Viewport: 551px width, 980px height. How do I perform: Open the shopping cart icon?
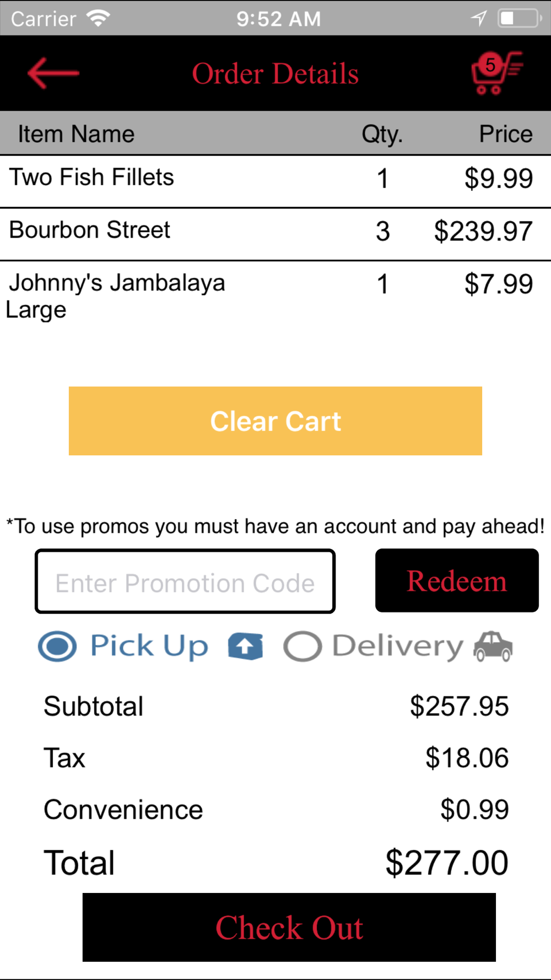(496, 73)
